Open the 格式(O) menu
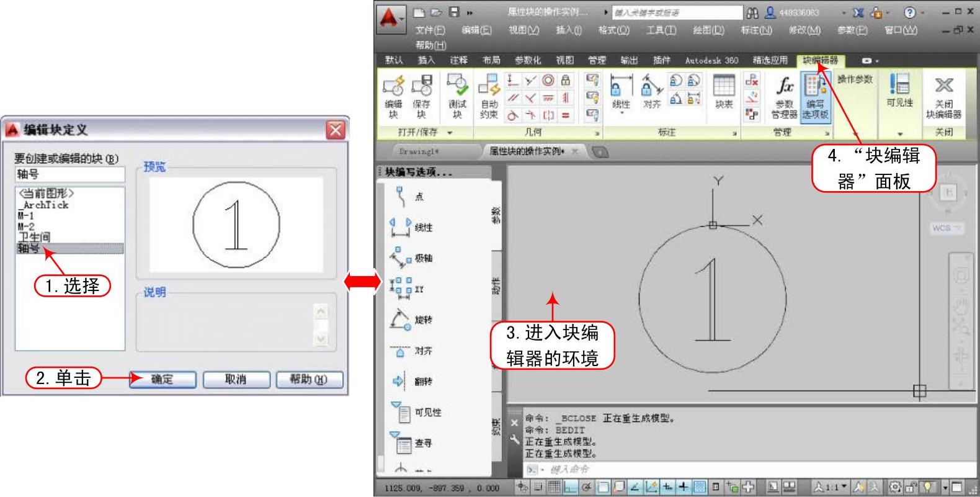Screen dimensions: 980x497 pos(613,30)
